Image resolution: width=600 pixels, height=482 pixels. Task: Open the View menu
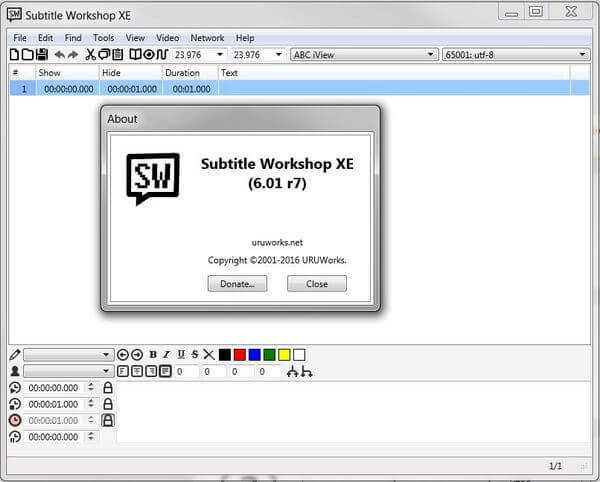pos(135,38)
